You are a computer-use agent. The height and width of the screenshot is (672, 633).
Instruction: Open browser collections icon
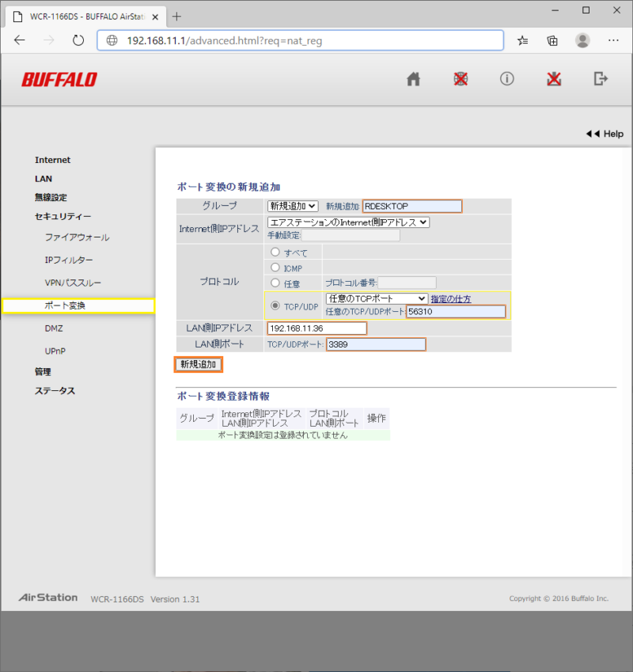point(552,40)
